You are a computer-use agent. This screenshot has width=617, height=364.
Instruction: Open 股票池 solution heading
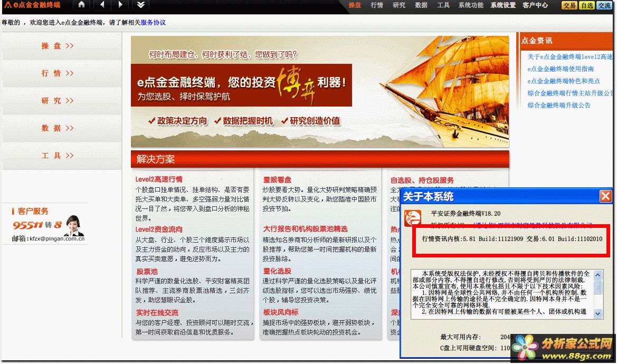click(147, 272)
